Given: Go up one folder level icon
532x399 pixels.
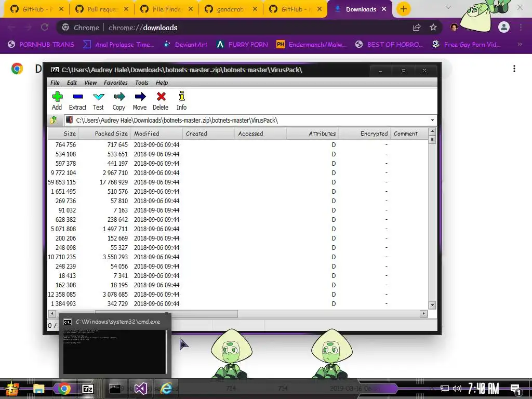Looking at the screenshot, I should pyautogui.click(x=54, y=120).
